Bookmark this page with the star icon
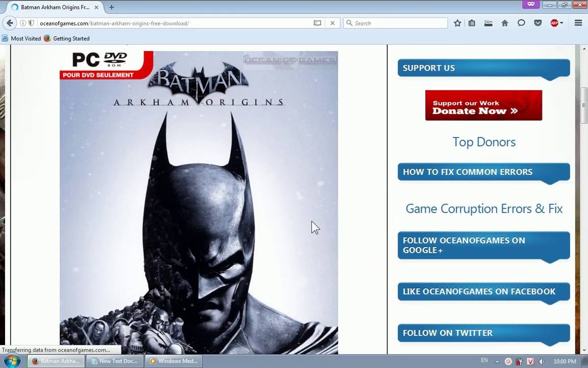This screenshot has width=588, height=368. [x=457, y=24]
